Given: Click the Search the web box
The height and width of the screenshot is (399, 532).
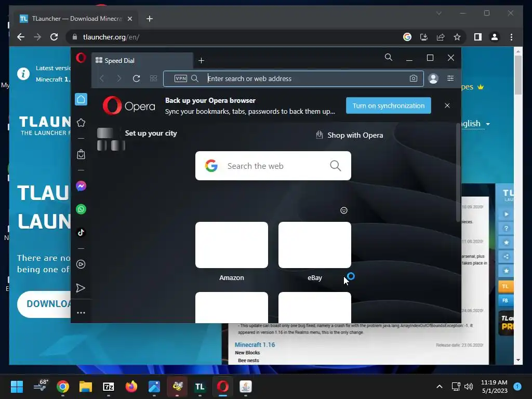Looking at the screenshot, I should [x=273, y=166].
